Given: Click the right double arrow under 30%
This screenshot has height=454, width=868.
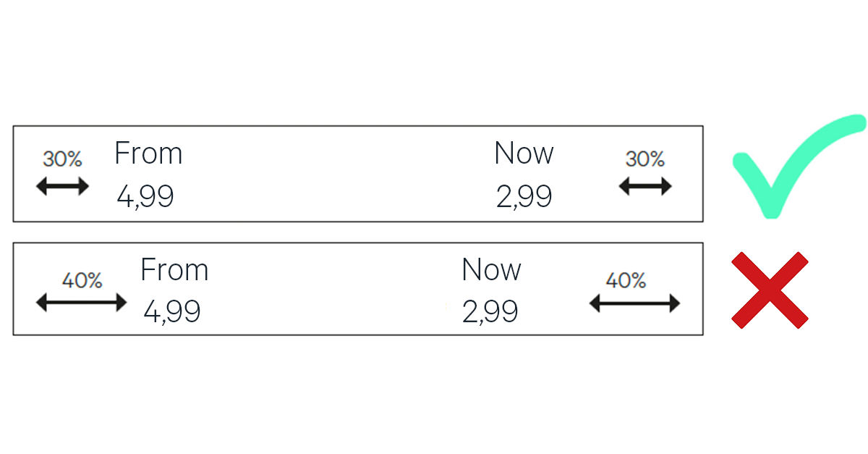Looking at the screenshot, I should coord(645,187).
